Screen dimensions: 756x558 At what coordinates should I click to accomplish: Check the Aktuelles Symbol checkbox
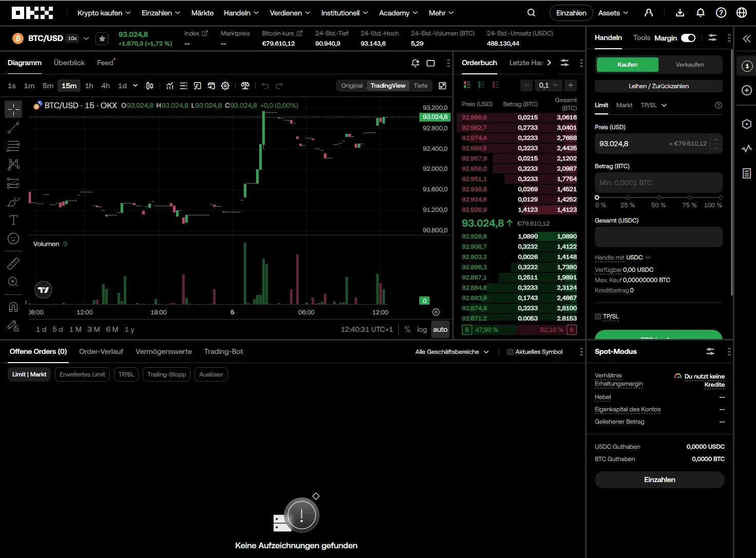510,352
